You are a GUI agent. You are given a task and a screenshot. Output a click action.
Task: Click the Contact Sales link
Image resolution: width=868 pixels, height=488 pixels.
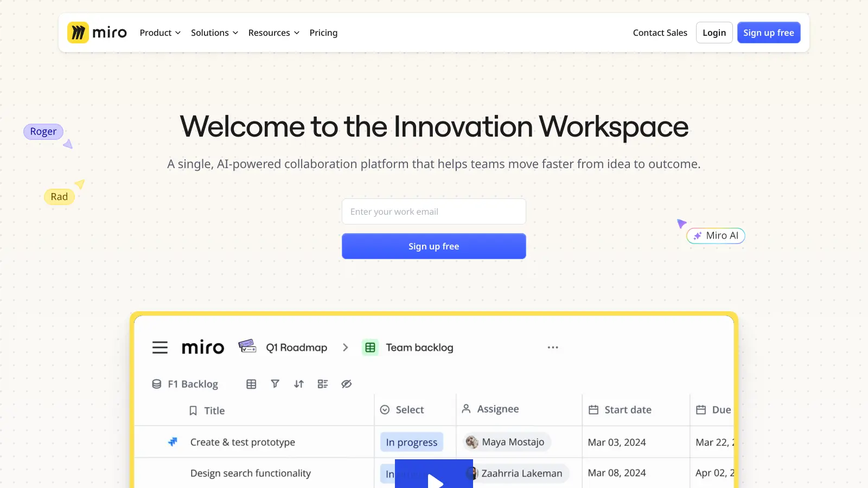660,33
